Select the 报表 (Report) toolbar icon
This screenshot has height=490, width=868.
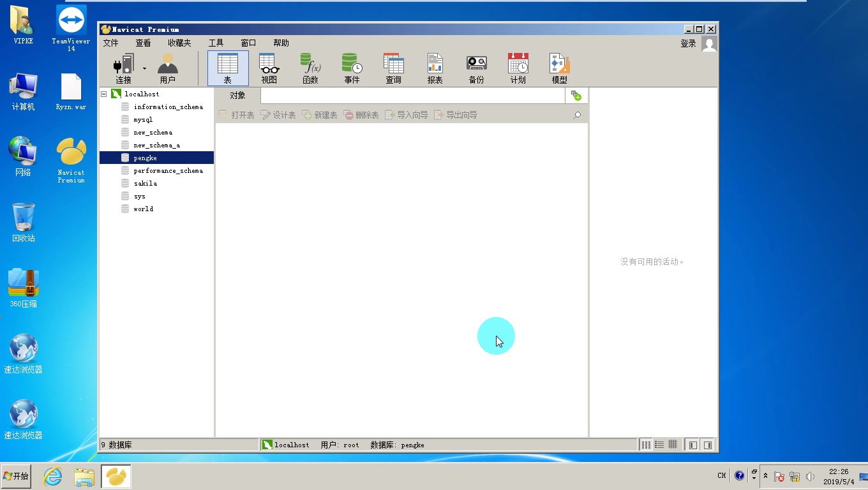435,69
